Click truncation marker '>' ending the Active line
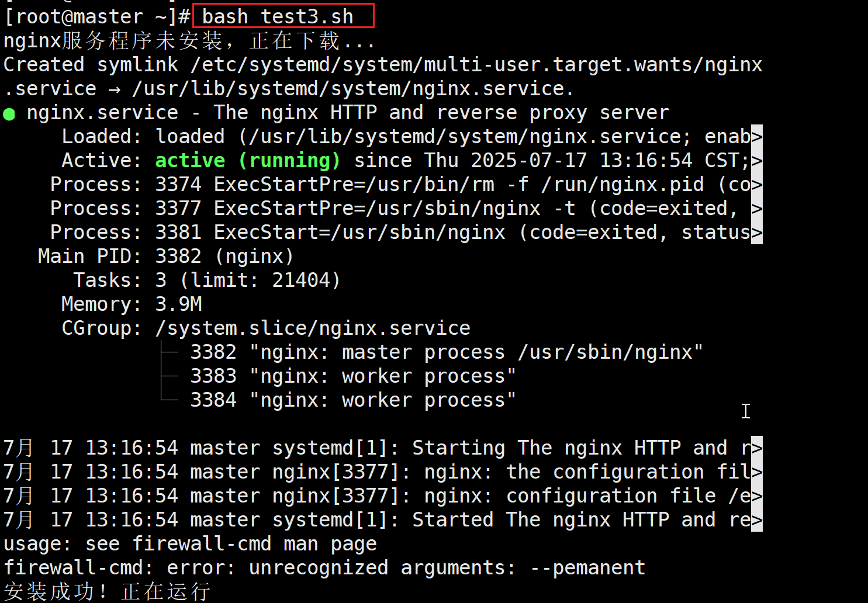 757,161
